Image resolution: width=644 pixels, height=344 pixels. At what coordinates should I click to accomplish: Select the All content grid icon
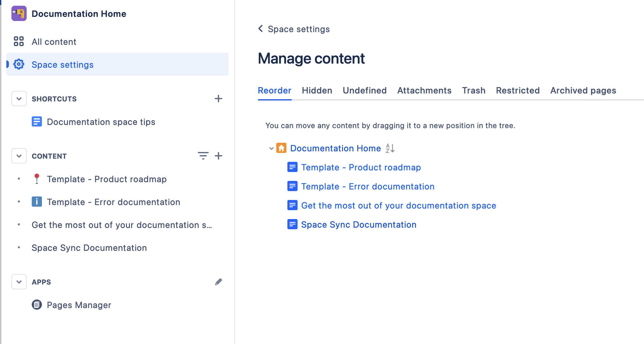click(19, 41)
